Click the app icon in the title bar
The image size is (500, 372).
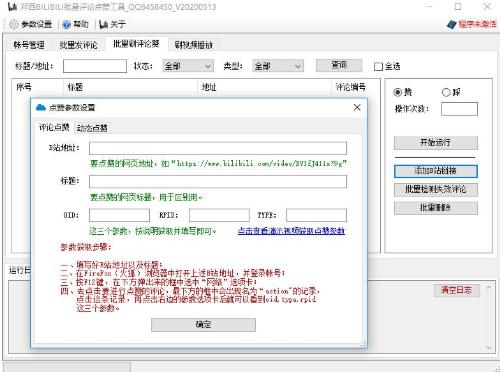(x=12, y=7)
